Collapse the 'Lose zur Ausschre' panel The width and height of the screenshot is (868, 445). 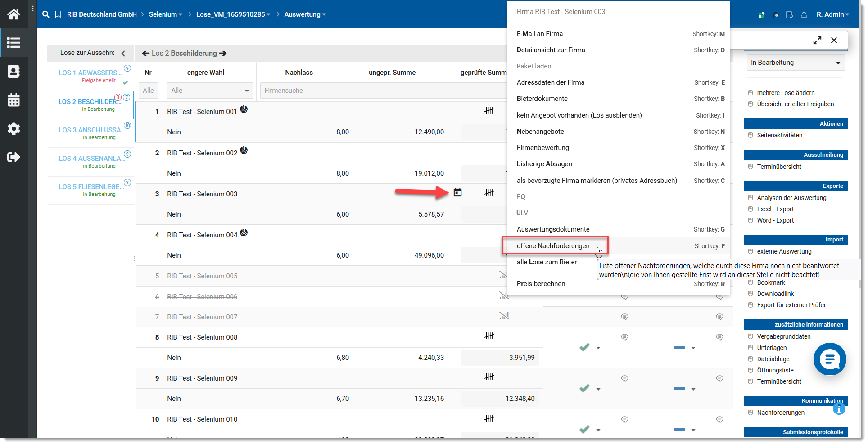pyautogui.click(x=123, y=53)
